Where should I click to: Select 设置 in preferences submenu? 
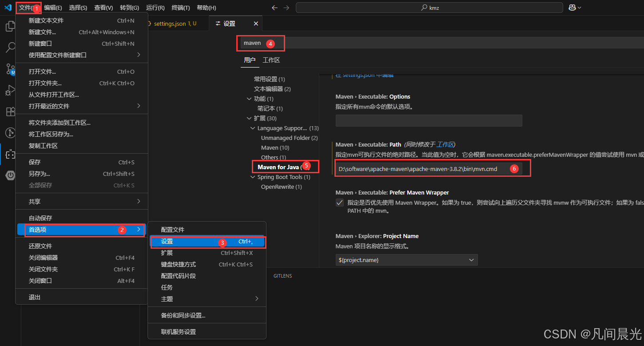(207, 242)
